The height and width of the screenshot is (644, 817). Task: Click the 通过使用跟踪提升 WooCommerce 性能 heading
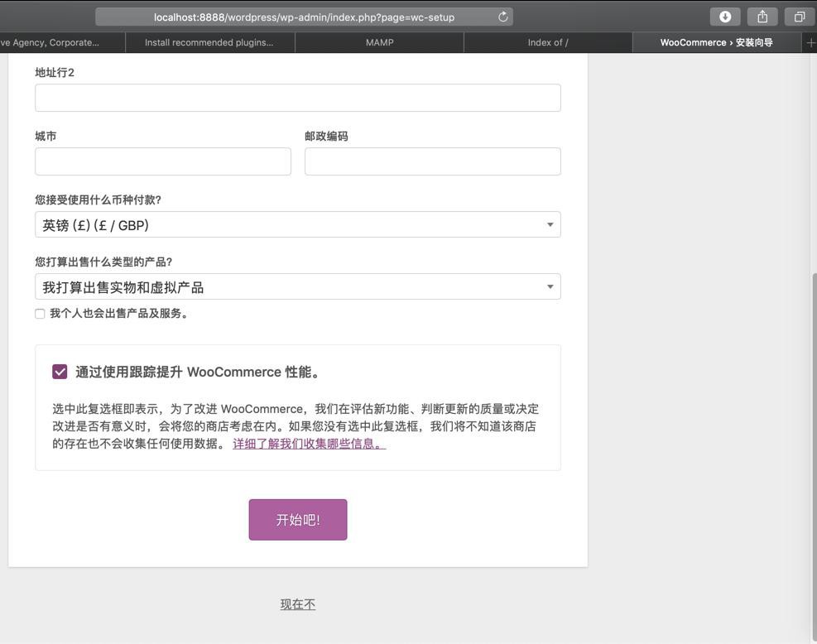pos(198,372)
